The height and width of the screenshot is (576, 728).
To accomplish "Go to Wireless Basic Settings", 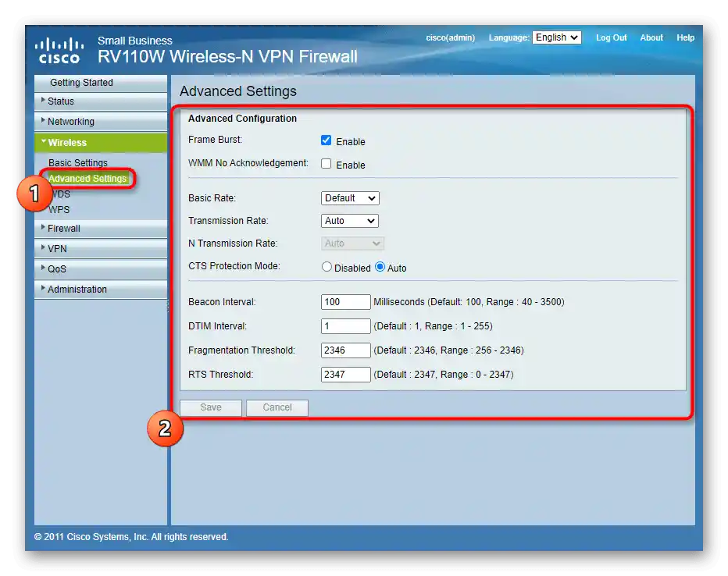I will pyautogui.click(x=78, y=163).
